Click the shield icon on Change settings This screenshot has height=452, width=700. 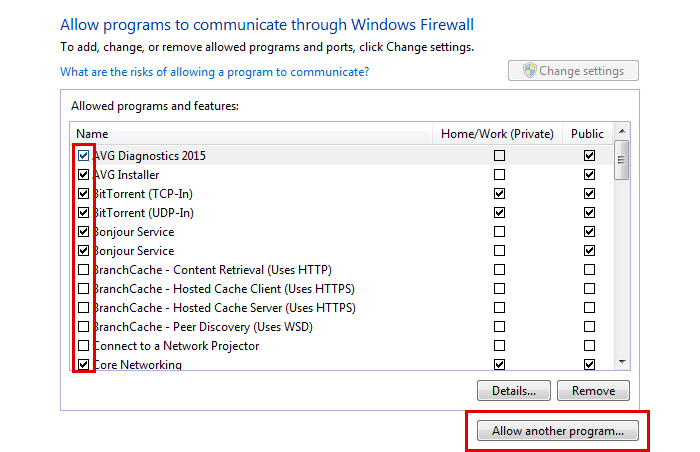(526, 71)
